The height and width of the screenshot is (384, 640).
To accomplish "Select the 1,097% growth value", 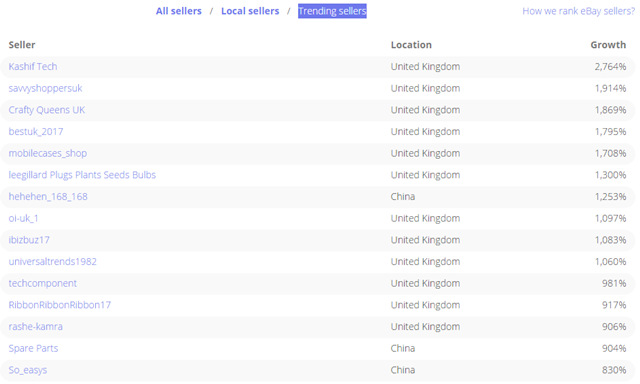I will 610,218.
